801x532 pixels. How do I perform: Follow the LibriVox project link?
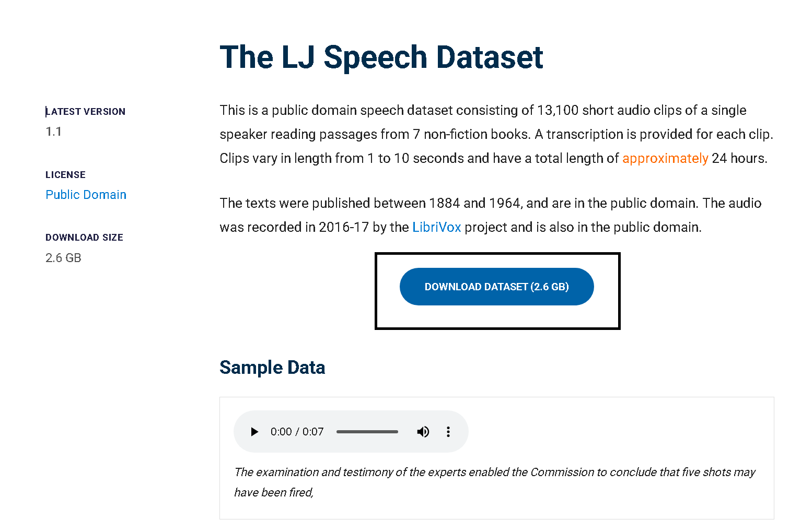click(x=437, y=227)
